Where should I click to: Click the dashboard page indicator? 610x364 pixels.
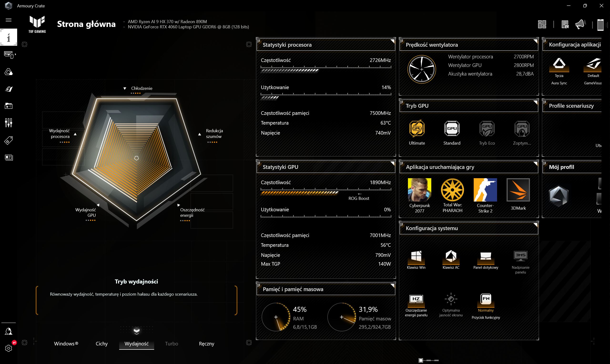click(x=428, y=360)
